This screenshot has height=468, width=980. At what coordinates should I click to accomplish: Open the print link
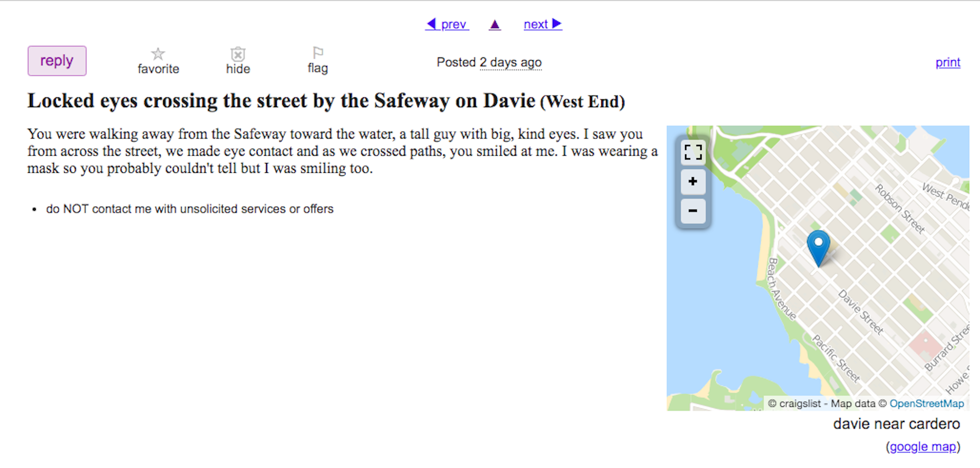click(948, 63)
